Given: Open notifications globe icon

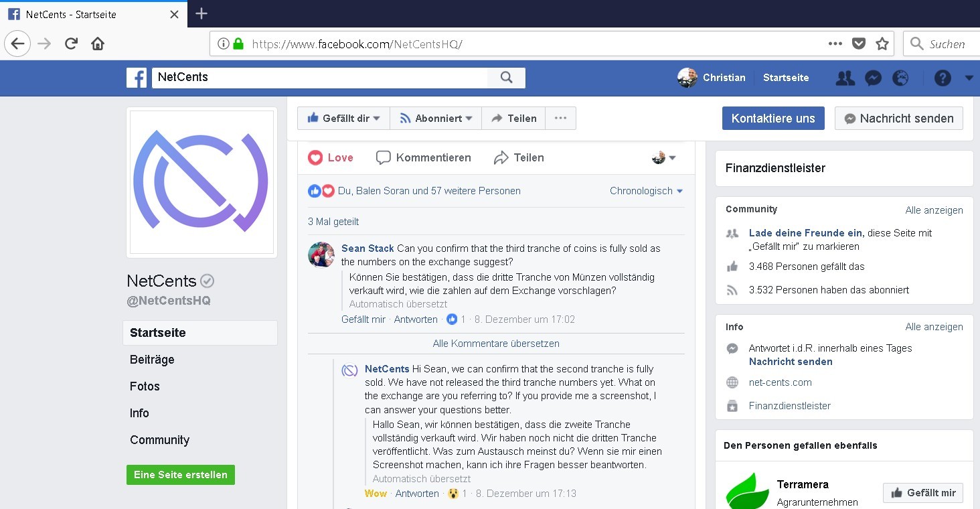Looking at the screenshot, I should (900, 78).
